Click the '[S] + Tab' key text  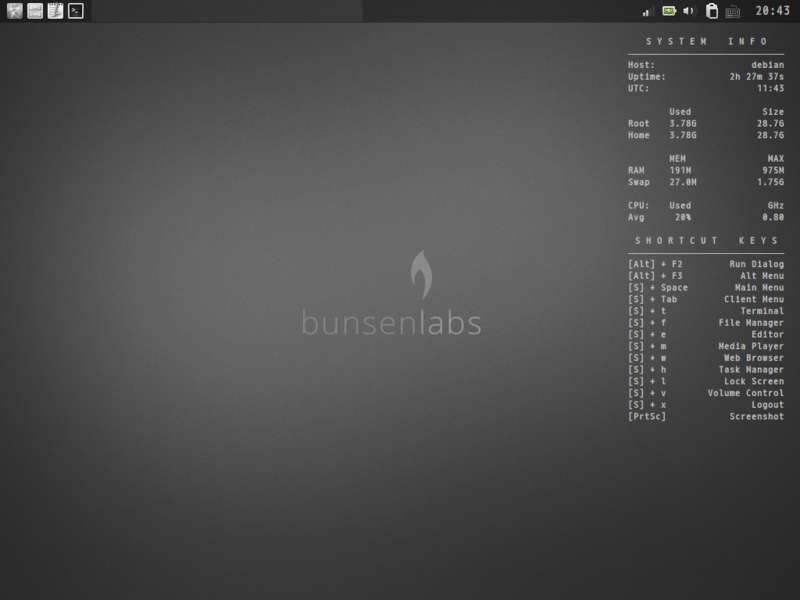coord(653,299)
